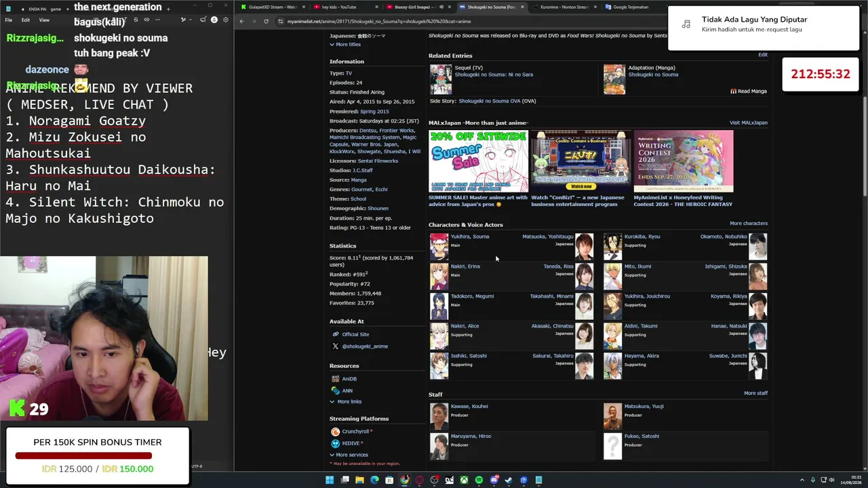Screen dimensions: 868x488
Task: Open the Notepad View menu
Action: (44, 20)
